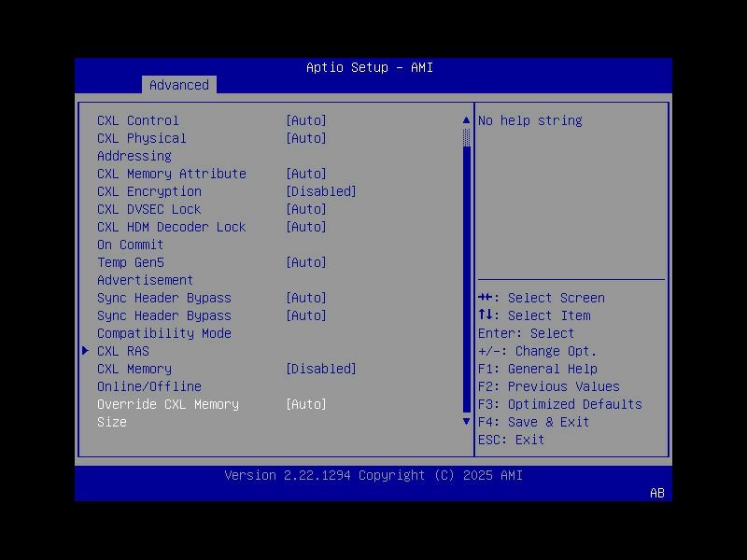Toggle CXL Memory Online/Offline [Disabled] value
747x560 pixels.
coord(321,369)
